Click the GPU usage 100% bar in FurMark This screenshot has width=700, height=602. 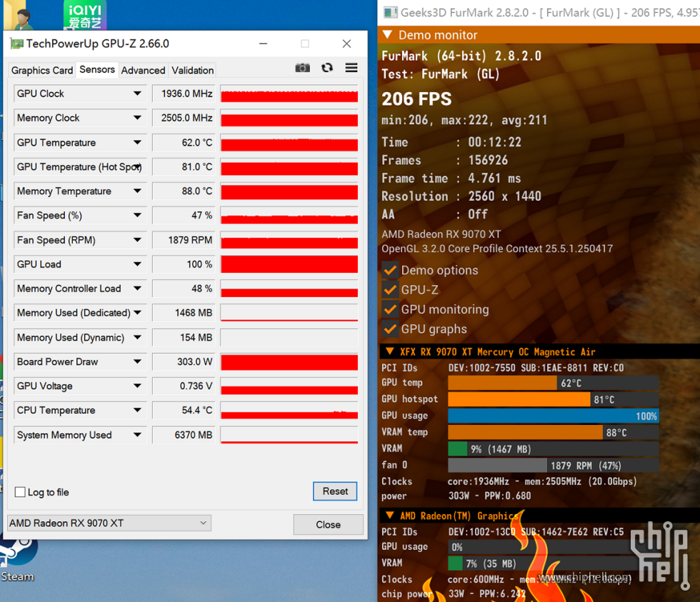click(x=553, y=416)
